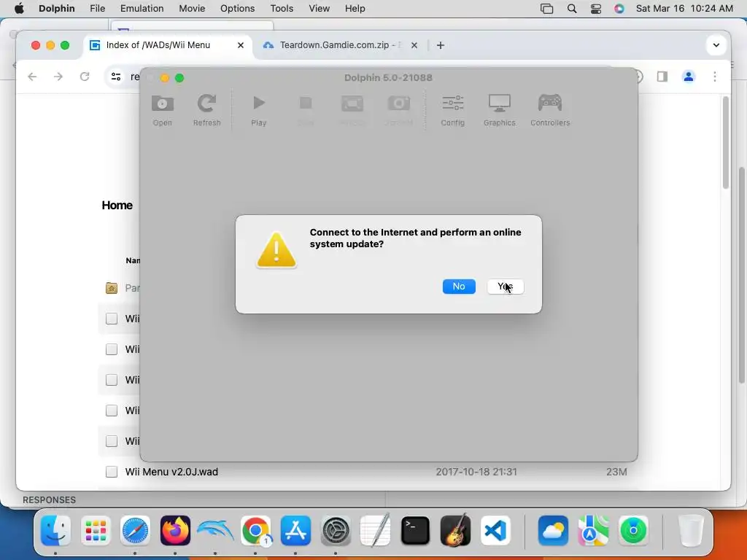Open Control Center from the menu bar
This screenshot has width=747, height=560.
595,9
